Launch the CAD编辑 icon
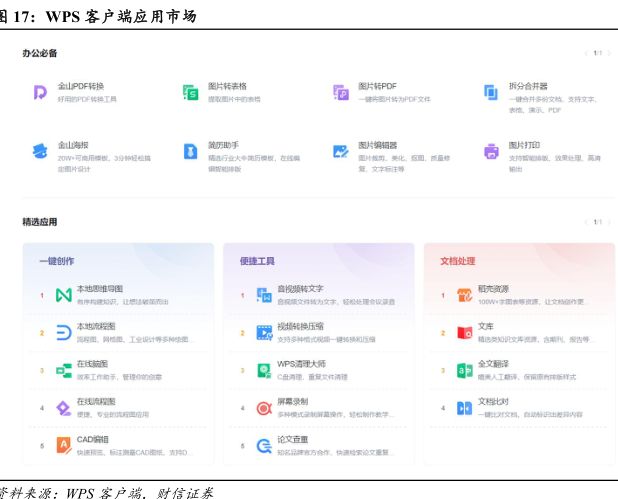This screenshot has width=618, height=499. click(63, 444)
